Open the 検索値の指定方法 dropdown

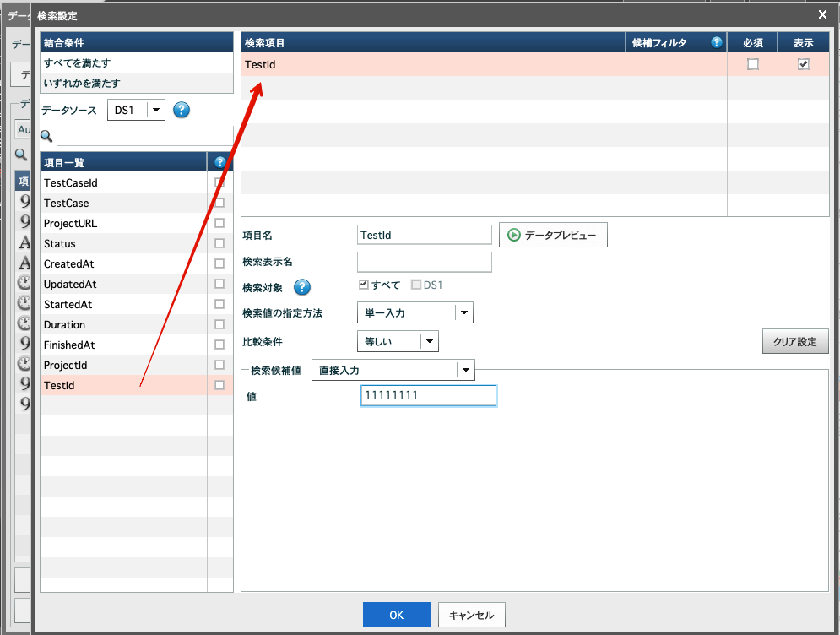pos(415,312)
